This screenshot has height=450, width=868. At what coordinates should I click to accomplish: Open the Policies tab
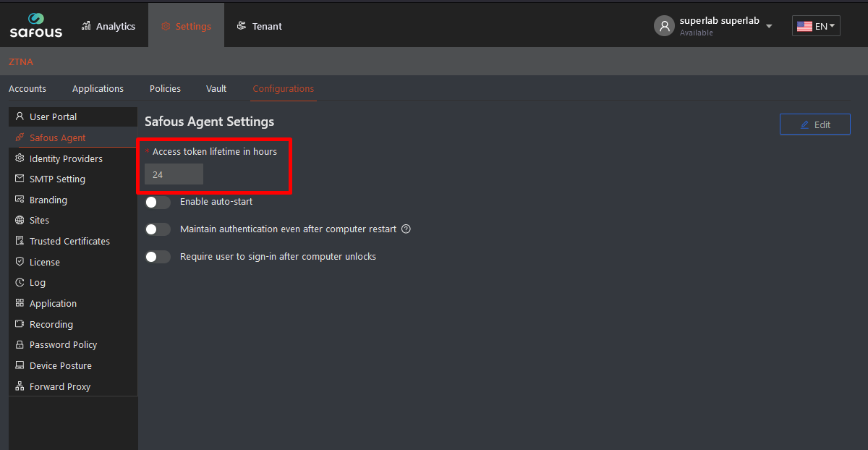coord(165,88)
